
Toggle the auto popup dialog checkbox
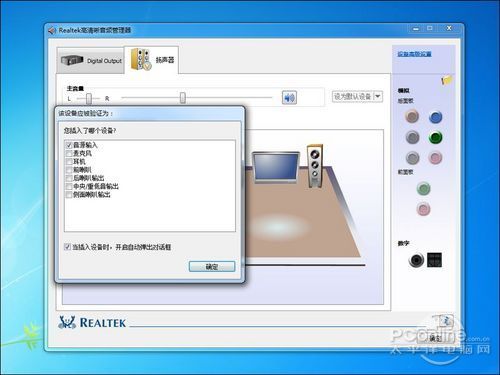pos(67,247)
